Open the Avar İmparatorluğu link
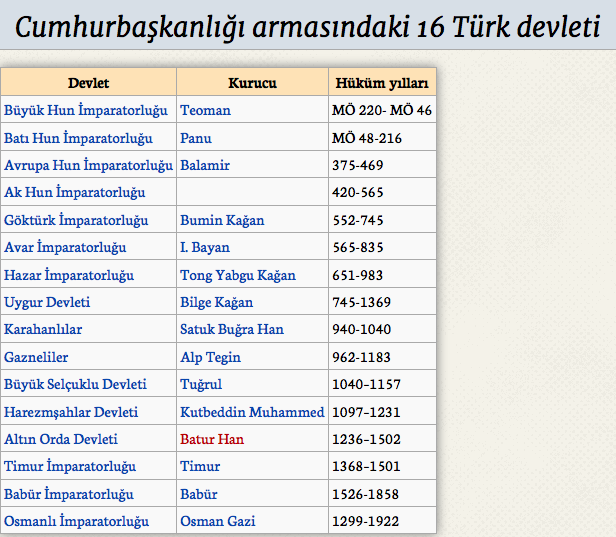This screenshot has width=616, height=537. [x=65, y=247]
